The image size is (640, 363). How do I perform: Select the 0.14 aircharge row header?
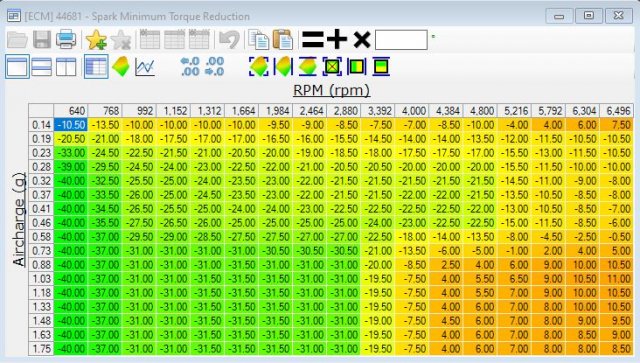point(41,125)
